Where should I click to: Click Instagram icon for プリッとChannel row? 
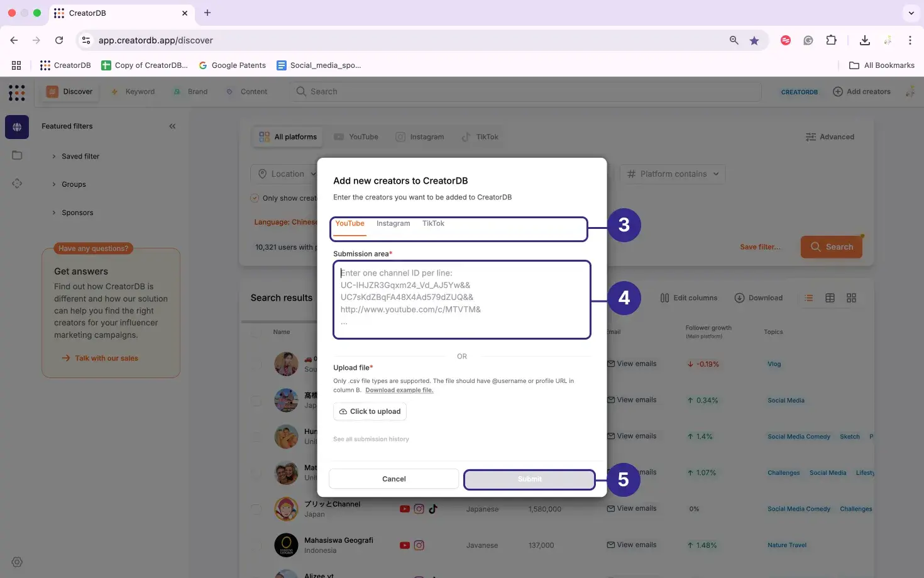tap(419, 509)
